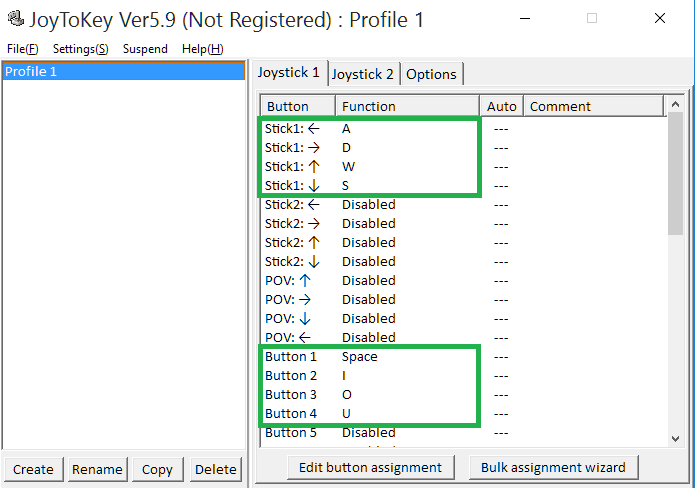The height and width of the screenshot is (488, 695).
Task: Click the Auto column header
Action: pyautogui.click(x=502, y=106)
